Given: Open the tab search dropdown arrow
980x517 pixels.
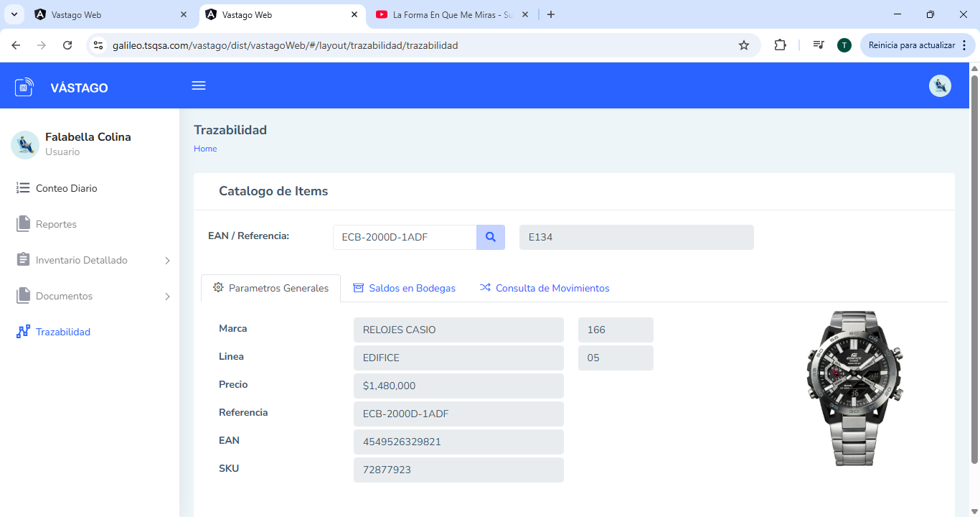Looking at the screenshot, I should [14, 14].
